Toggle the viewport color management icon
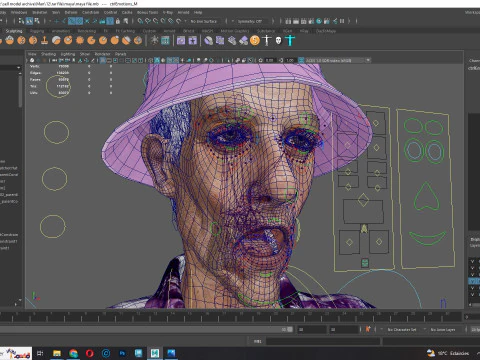 (301, 60)
